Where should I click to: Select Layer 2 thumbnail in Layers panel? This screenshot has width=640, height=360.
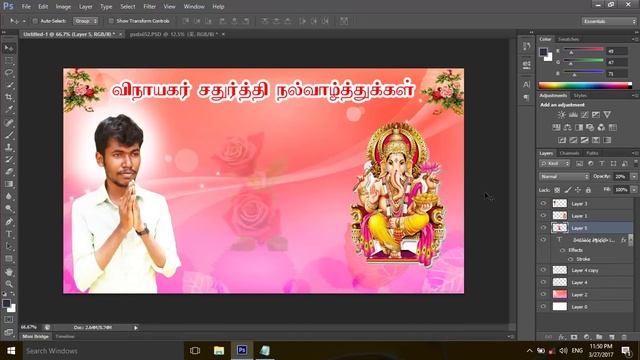(x=560, y=294)
